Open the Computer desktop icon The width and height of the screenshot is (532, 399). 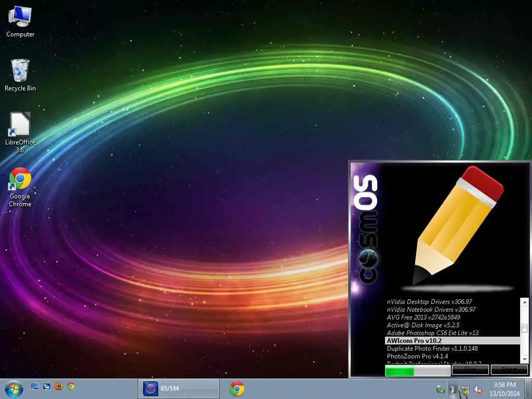tap(20, 22)
